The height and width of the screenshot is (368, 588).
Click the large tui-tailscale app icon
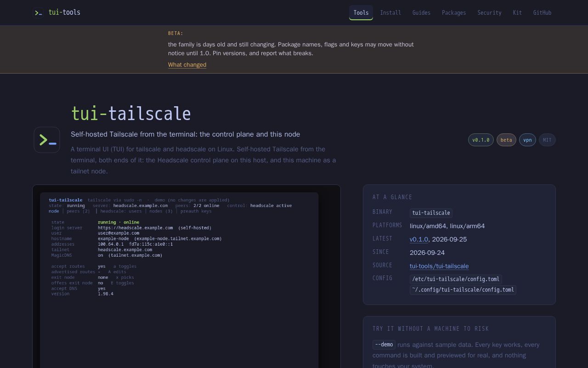click(47, 140)
